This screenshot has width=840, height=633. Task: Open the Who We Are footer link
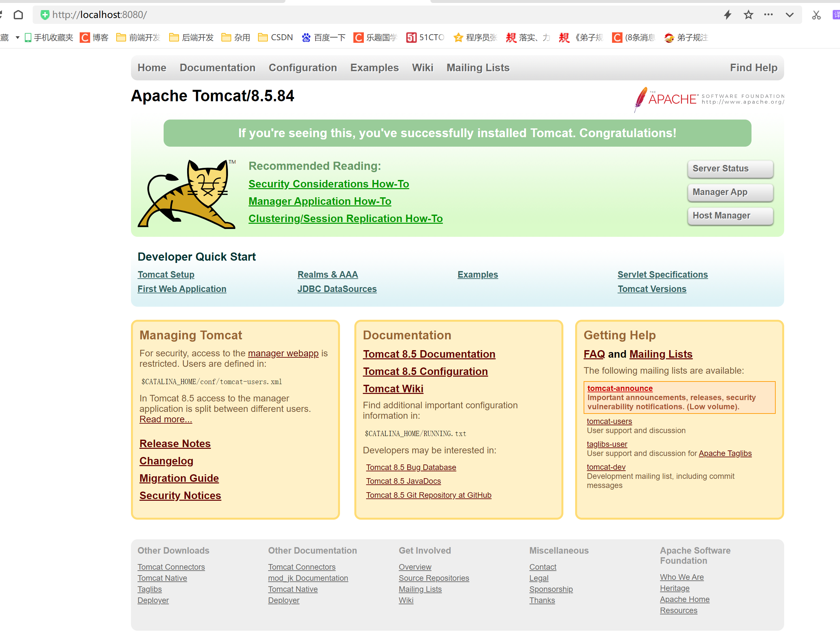(682, 577)
